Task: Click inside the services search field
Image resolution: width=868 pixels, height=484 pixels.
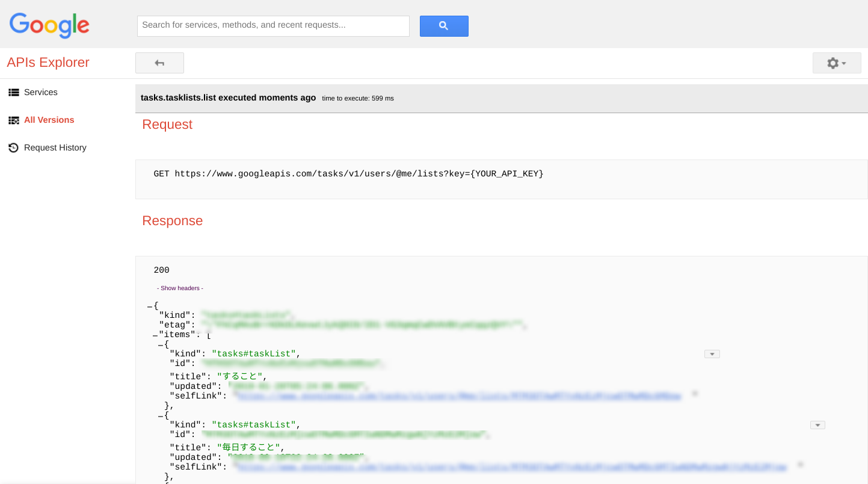Action: point(273,26)
